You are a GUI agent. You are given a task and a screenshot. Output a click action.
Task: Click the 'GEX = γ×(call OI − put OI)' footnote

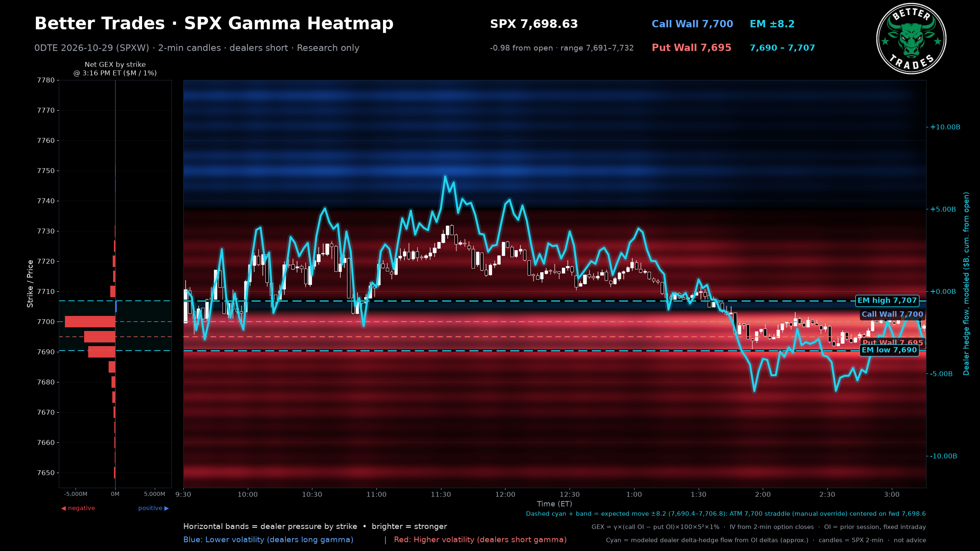point(759,527)
